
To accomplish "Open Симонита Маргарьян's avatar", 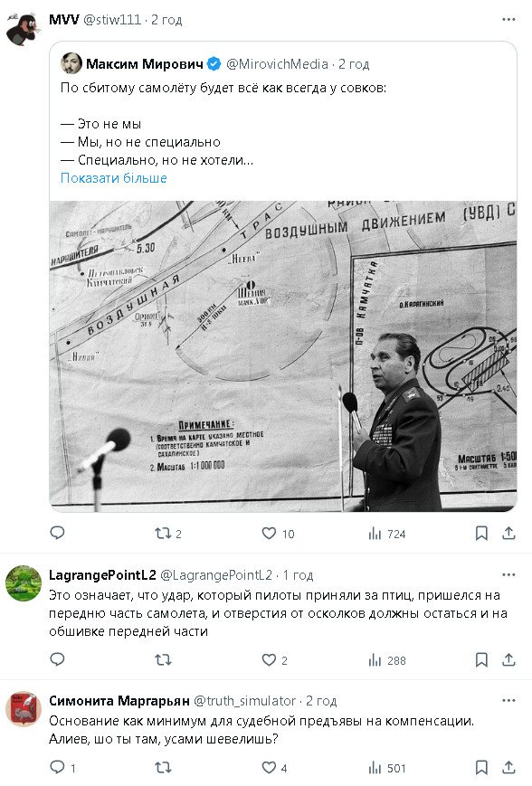I will (23, 709).
